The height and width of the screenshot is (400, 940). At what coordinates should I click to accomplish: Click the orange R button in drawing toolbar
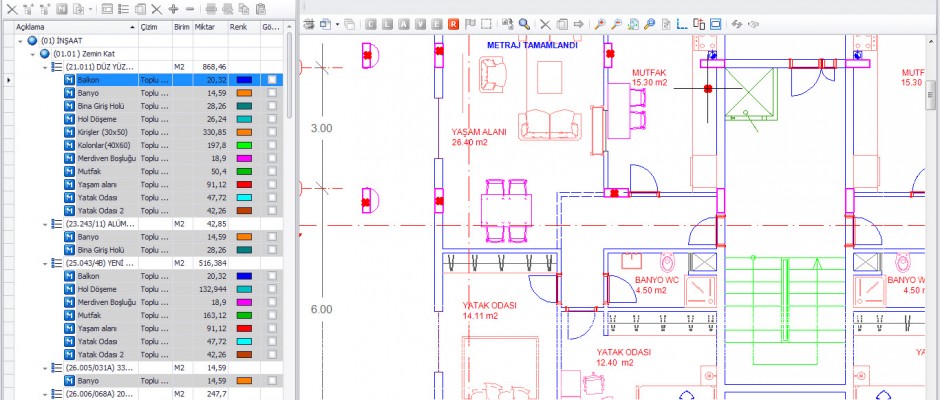coord(454,23)
